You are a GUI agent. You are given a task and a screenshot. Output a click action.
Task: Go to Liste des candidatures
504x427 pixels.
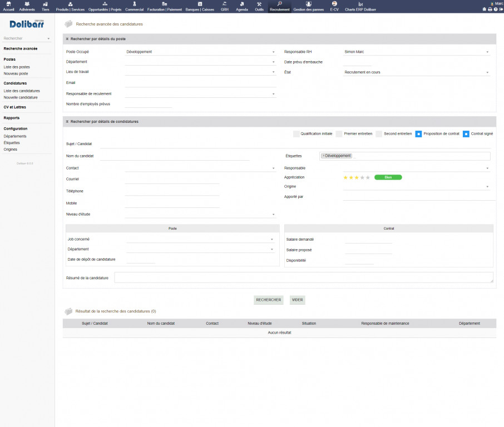[x=22, y=91]
